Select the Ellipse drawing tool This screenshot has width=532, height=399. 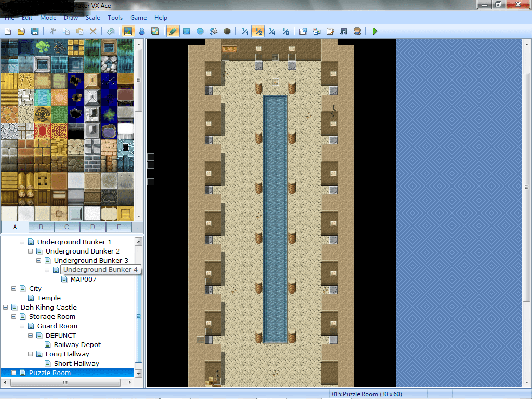tap(200, 31)
